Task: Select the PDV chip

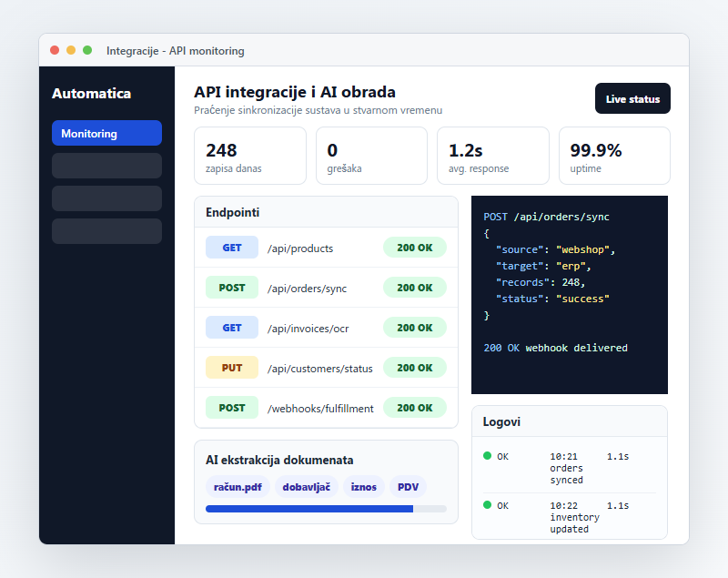Action: (408, 487)
